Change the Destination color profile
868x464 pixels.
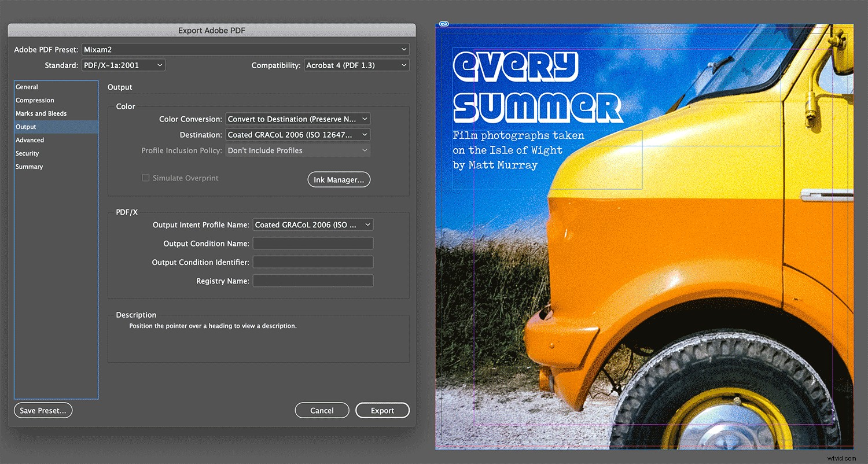click(297, 134)
